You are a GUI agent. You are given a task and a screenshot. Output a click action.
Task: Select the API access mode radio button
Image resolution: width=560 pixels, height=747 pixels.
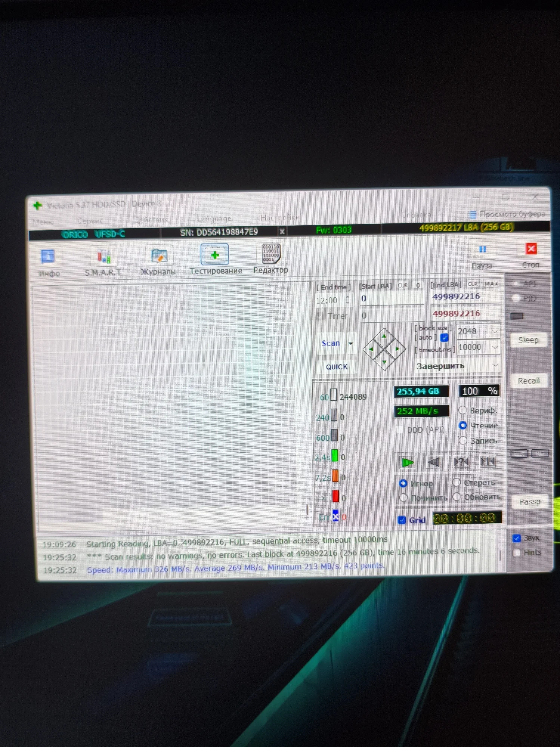[516, 284]
